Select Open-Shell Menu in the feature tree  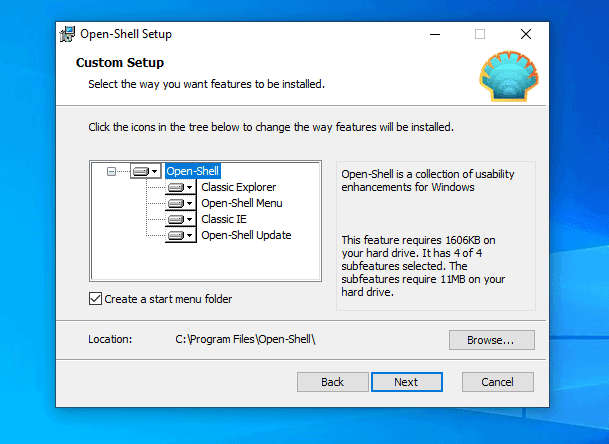point(242,203)
